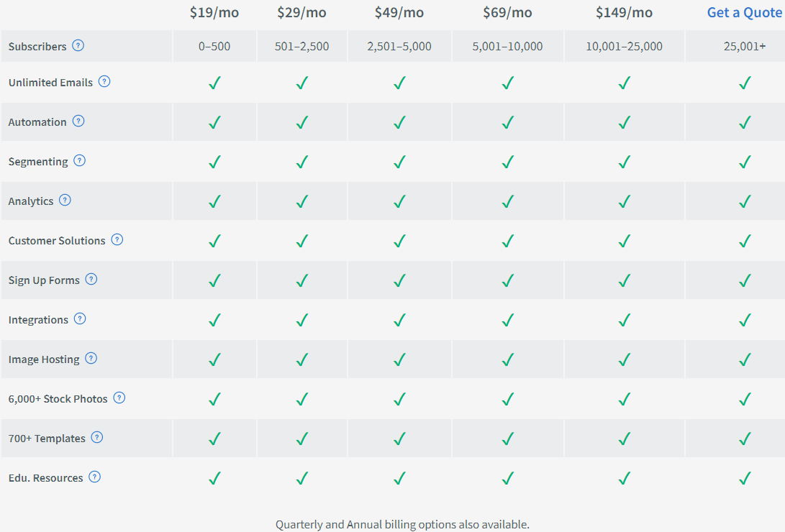
Task: Click the Quarterly and Annual billing note
Action: (402, 525)
